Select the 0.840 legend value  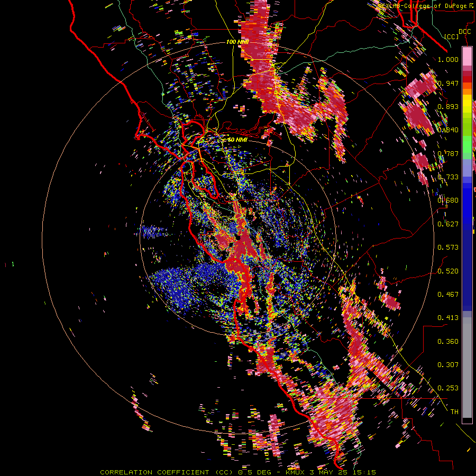448,130
